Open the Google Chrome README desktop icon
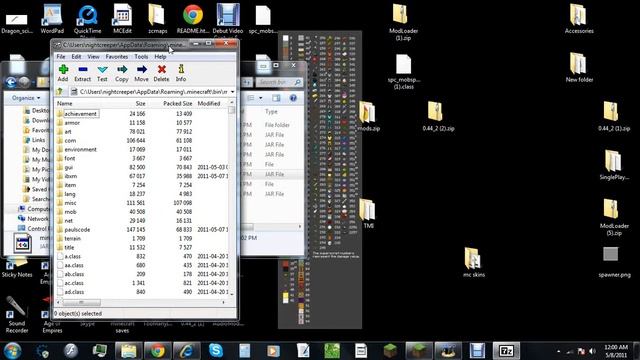 [x=193, y=19]
